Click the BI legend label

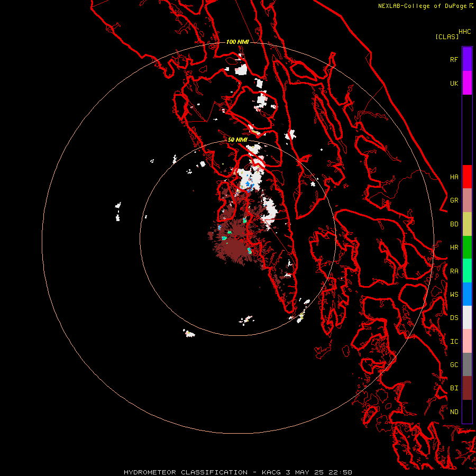coord(454,388)
